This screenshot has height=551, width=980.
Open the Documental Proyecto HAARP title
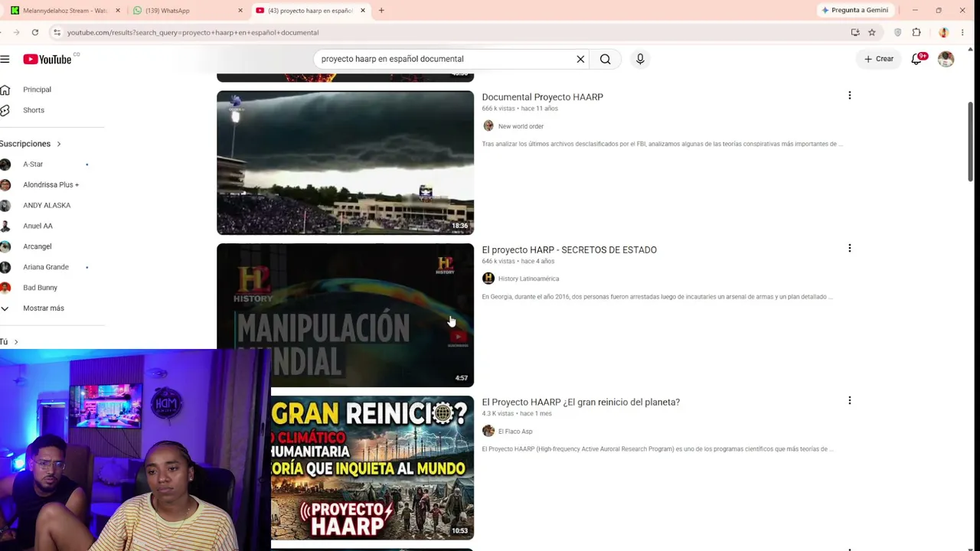[x=543, y=97]
